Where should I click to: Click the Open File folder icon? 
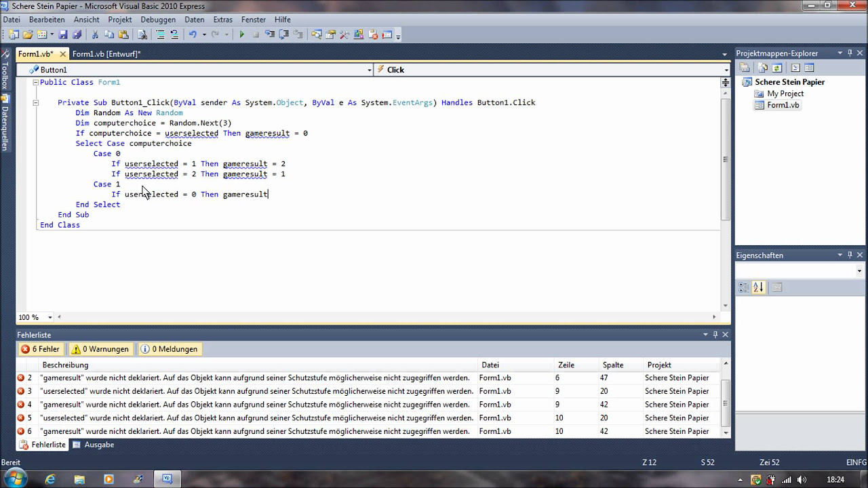coord(28,35)
